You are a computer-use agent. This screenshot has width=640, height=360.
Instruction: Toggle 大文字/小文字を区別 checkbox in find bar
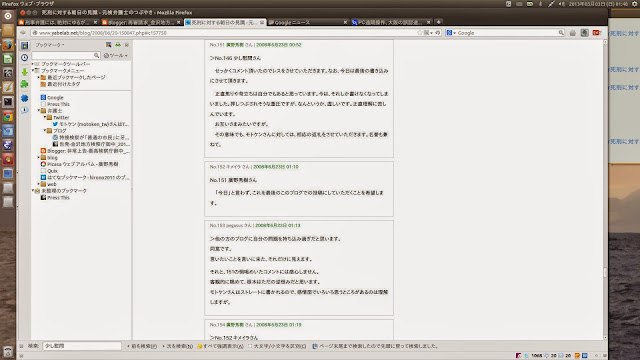(x=251, y=346)
